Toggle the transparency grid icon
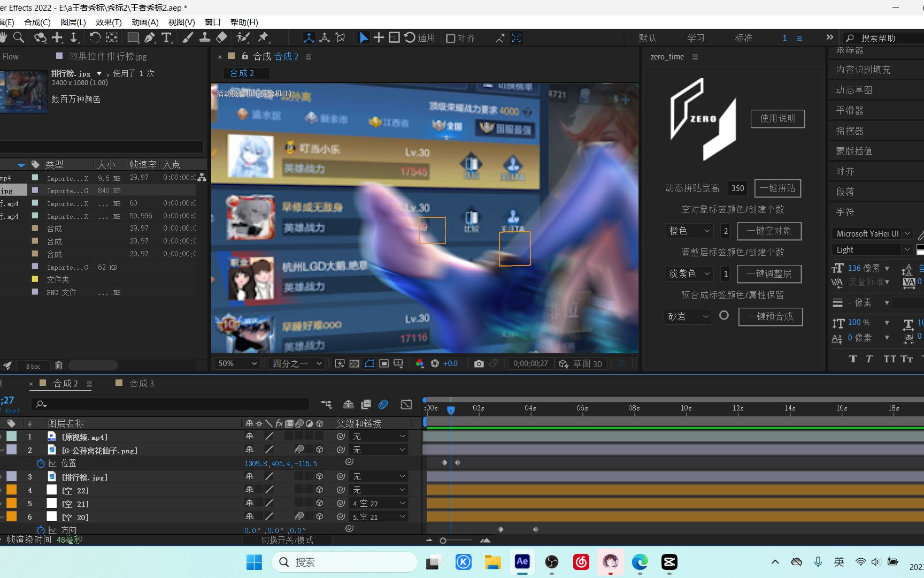This screenshot has width=924, height=578. coord(354,363)
